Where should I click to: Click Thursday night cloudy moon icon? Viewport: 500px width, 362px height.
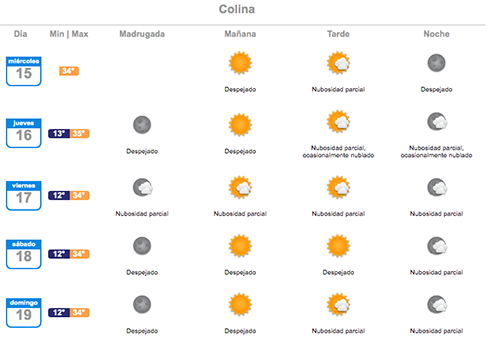coord(437,121)
